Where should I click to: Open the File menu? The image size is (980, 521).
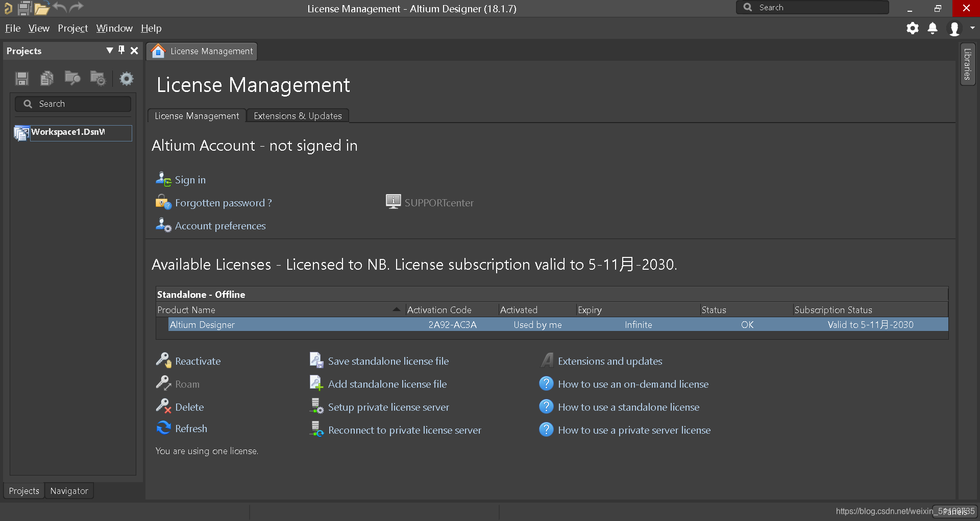[x=13, y=28]
